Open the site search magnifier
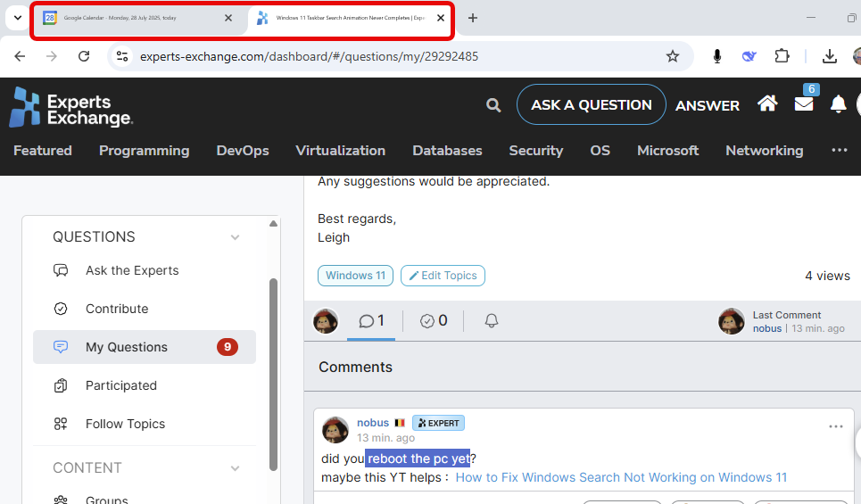Image resolution: width=861 pixels, height=504 pixels. [x=493, y=105]
